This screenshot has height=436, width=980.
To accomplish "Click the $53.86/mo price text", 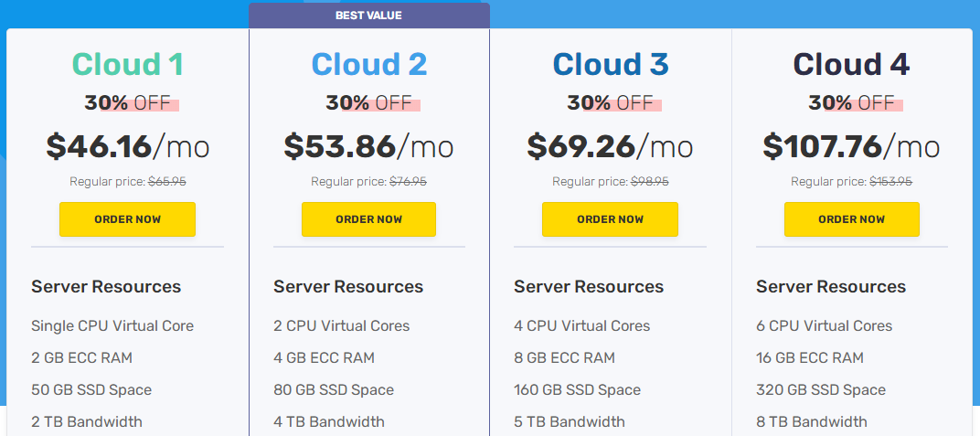I will coord(368,146).
